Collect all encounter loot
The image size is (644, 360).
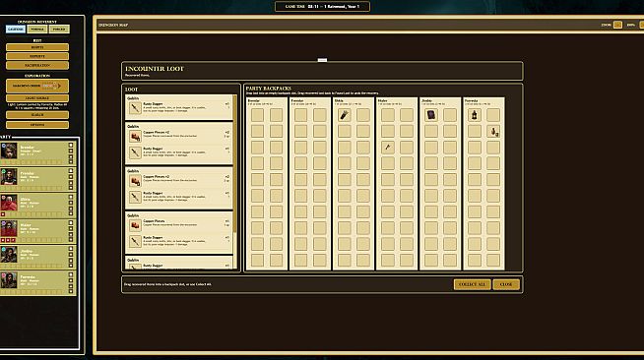[x=473, y=284]
